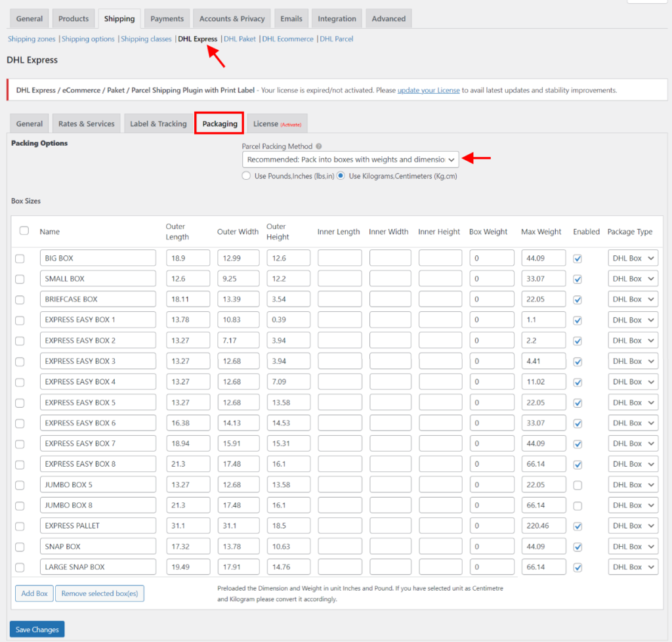Click the Add Box button
Viewport: 672px width, 642px height.
[34, 593]
